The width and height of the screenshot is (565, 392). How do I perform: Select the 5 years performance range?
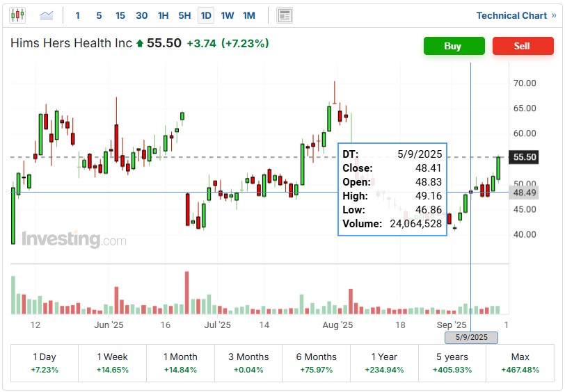click(452, 363)
